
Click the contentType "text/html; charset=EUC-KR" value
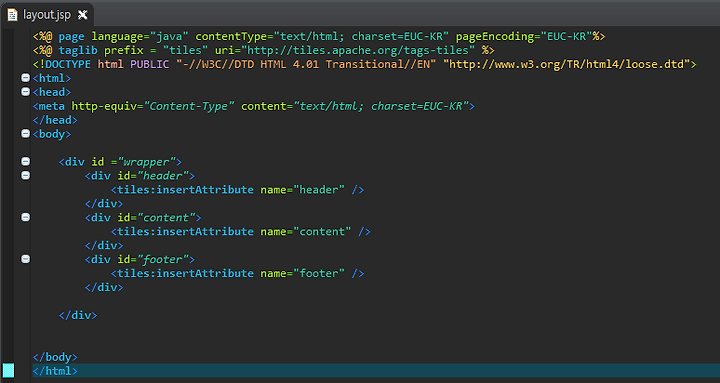361,36
